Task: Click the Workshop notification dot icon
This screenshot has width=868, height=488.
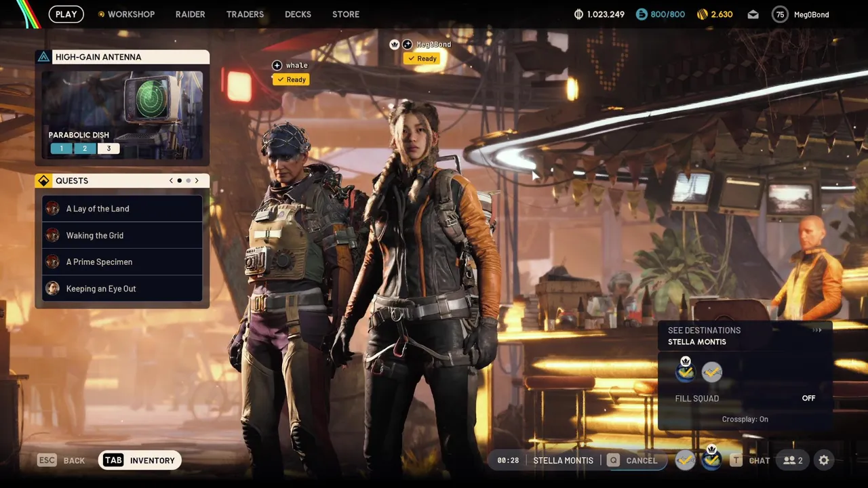Action: 102,14
